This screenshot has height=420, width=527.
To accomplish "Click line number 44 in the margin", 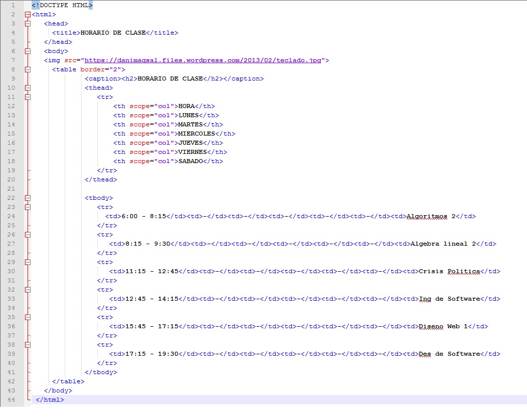I will click(x=12, y=400).
